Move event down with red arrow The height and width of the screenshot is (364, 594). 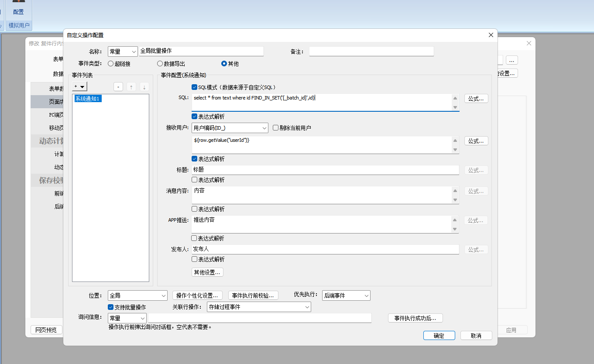(x=144, y=86)
